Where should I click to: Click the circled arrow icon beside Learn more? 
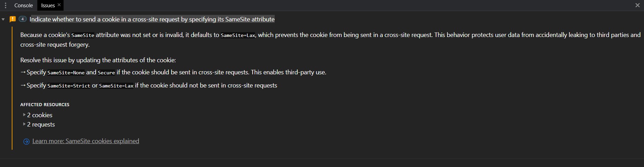click(x=26, y=141)
